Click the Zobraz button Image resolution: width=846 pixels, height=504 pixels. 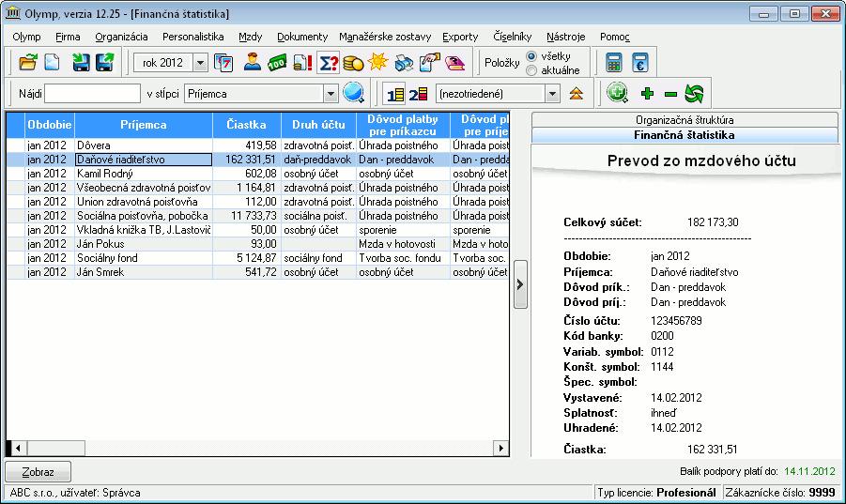[38, 472]
